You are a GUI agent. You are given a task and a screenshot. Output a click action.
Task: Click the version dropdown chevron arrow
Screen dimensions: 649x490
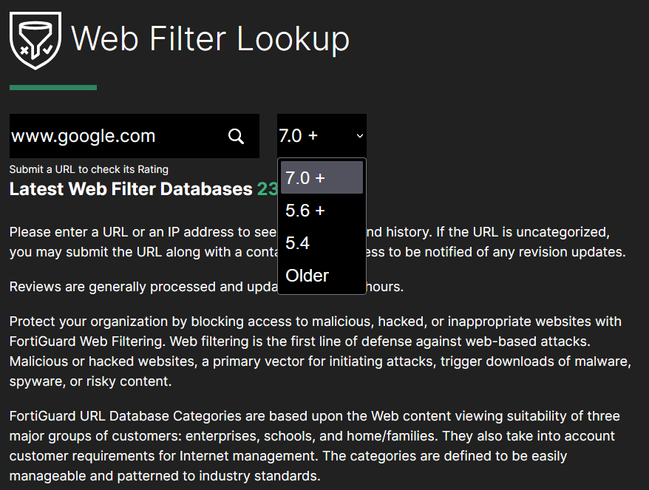point(360,136)
